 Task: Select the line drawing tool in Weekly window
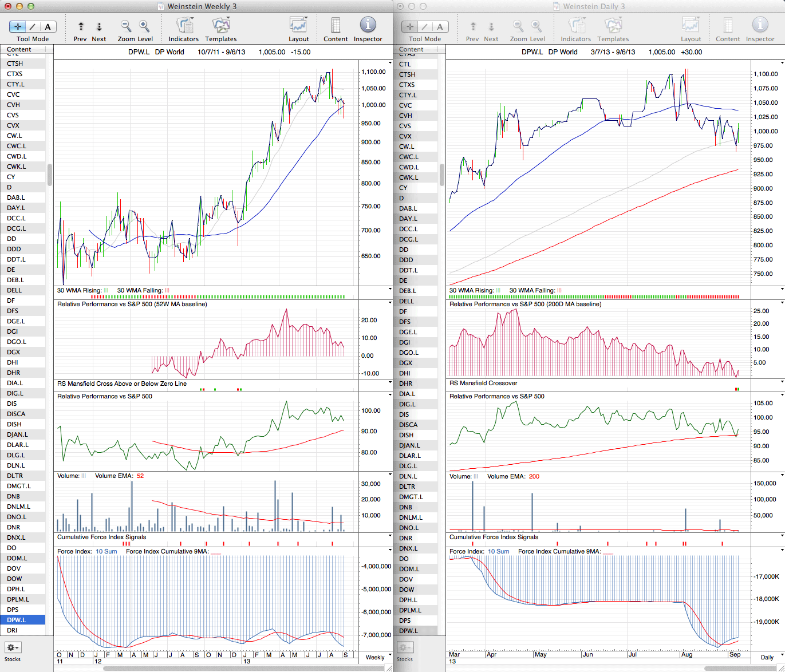tap(33, 26)
